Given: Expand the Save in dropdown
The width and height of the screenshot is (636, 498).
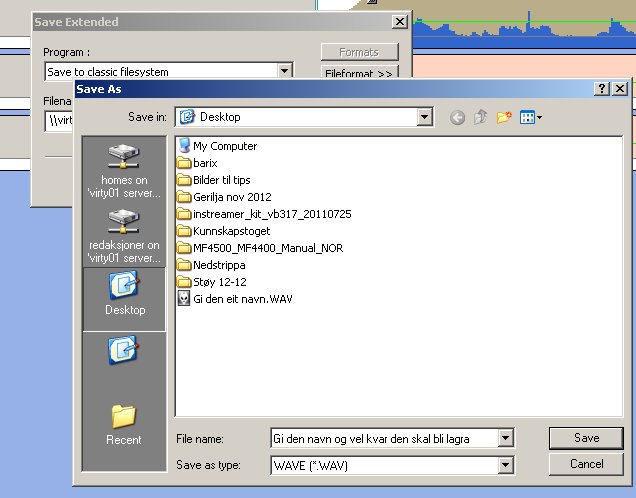Looking at the screenshot, I should 424,117.
